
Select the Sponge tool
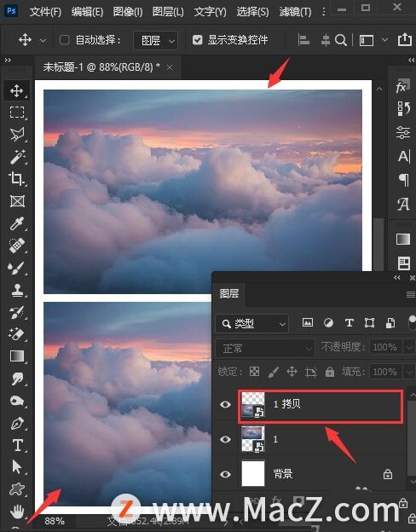pos(17,401)
